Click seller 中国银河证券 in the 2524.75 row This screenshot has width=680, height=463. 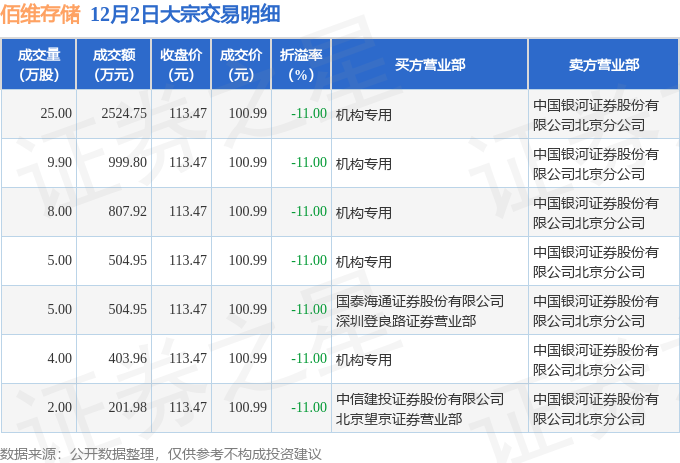point(596,115)
